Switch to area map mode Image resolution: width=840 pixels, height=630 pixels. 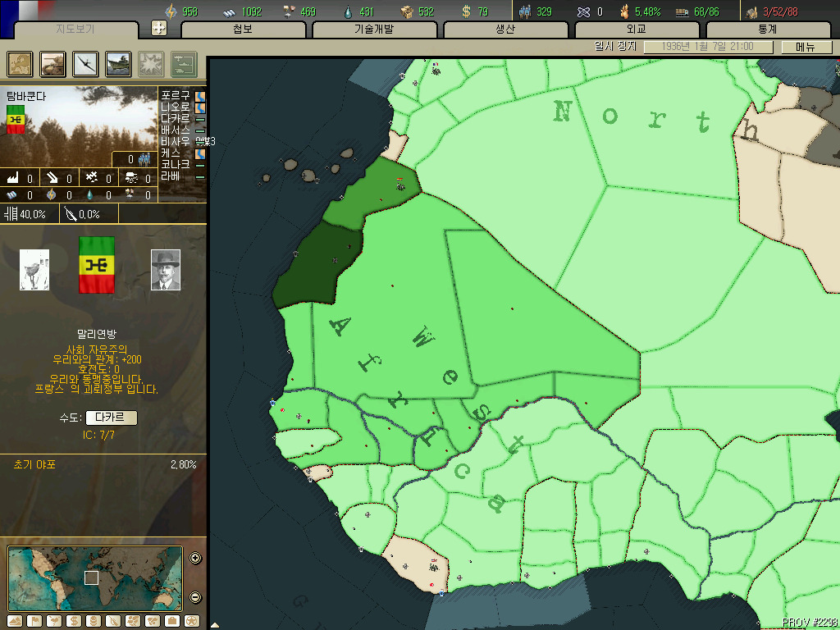click(x=152, y=621)
